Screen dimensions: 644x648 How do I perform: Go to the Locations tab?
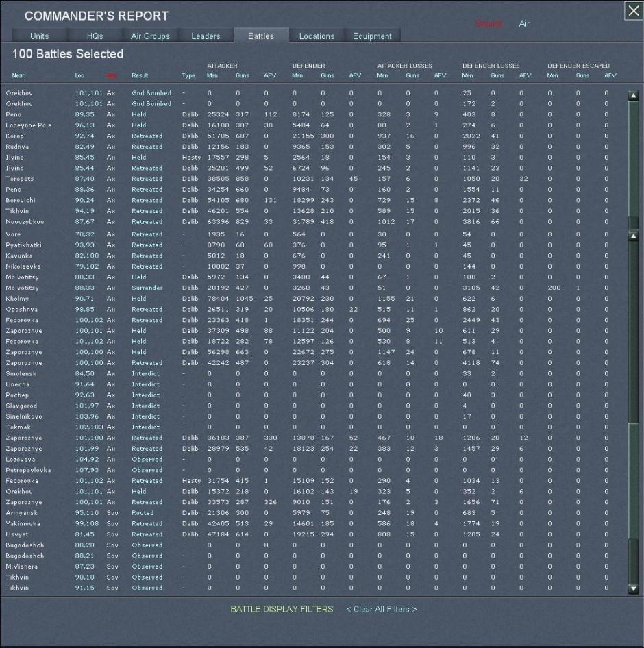(x=317, y=36)
